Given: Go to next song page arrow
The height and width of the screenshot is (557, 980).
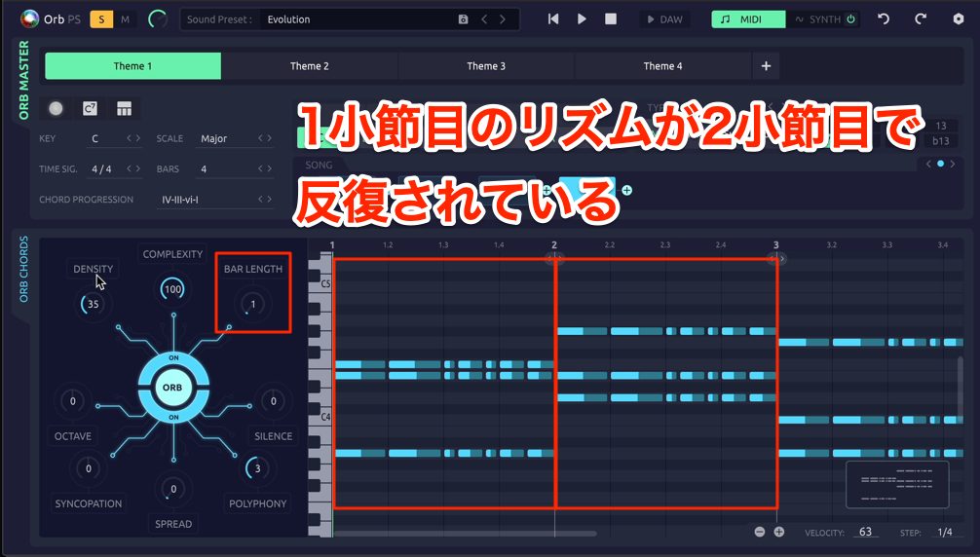Looking at the screenshot, I should point(953,165).
